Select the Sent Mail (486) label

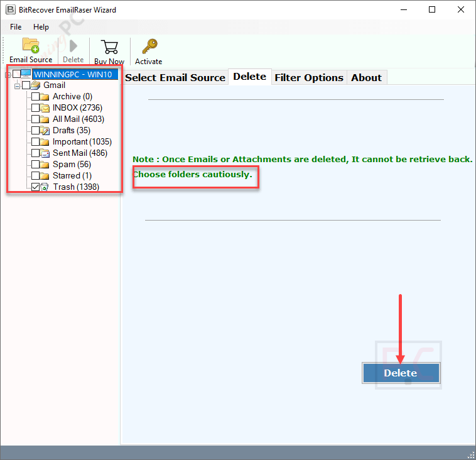pos(80,153)
